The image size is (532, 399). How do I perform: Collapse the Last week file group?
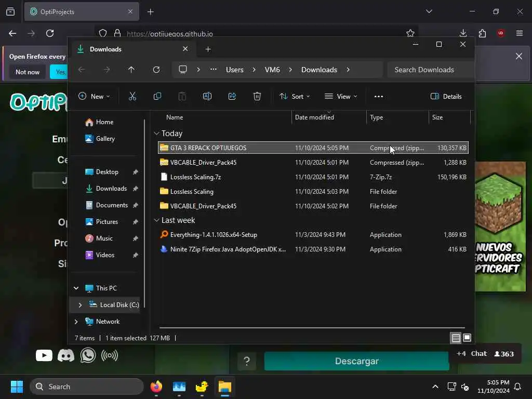coord(156,220)
